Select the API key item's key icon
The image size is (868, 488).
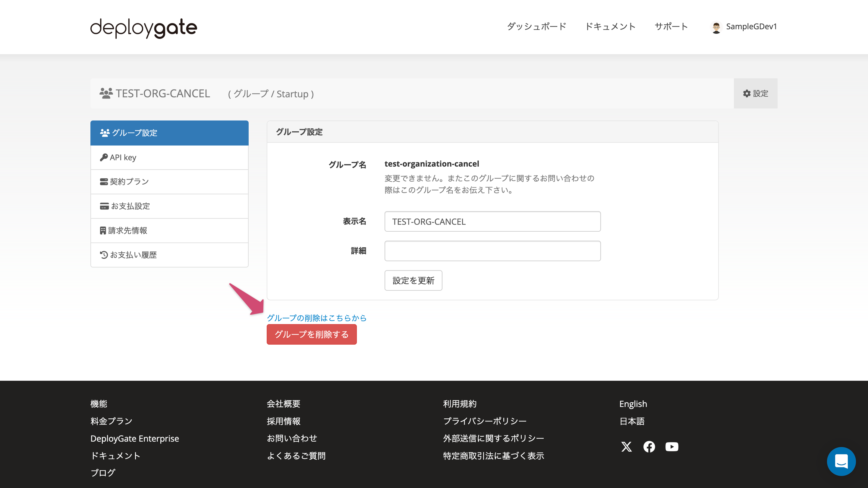(104, 157)
